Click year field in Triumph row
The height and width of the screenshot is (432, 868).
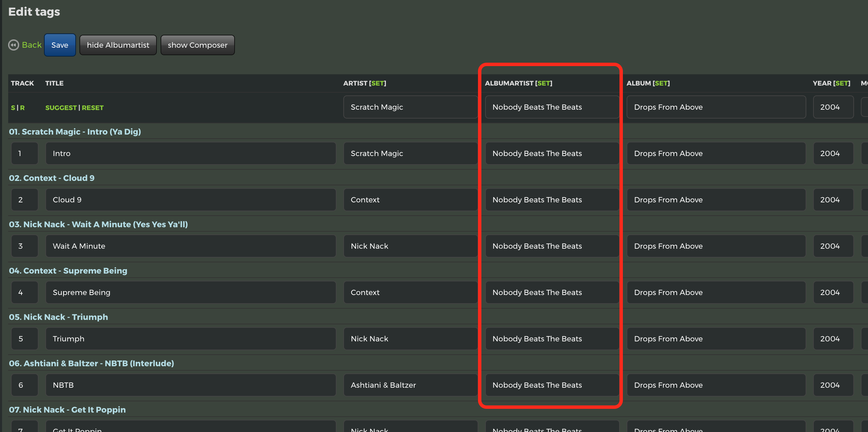coord(833,339)
